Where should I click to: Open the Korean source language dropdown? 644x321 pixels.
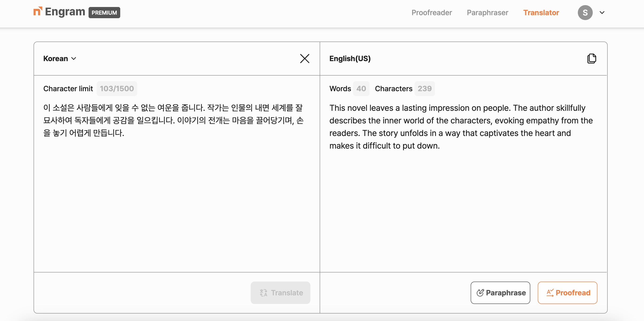tap(60, 59)
